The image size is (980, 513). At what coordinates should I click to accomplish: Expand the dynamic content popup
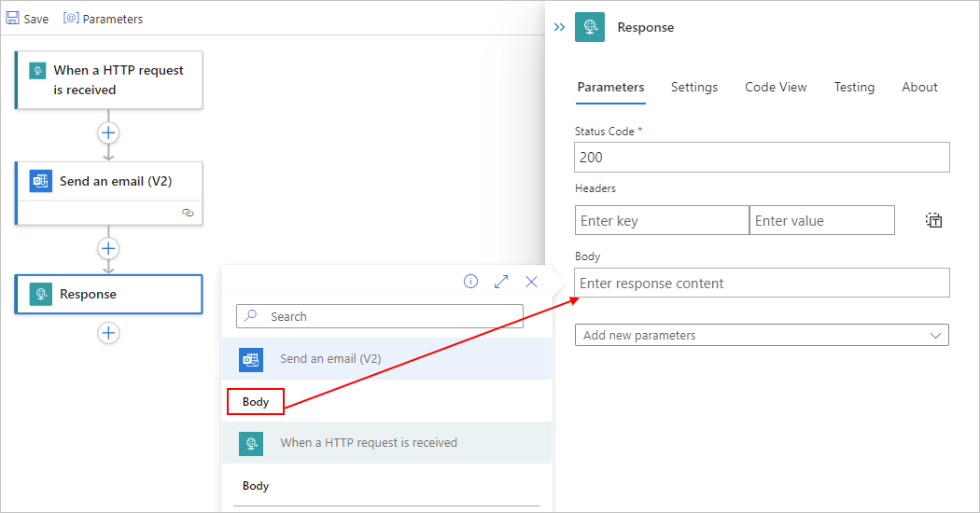pos(501,281)
